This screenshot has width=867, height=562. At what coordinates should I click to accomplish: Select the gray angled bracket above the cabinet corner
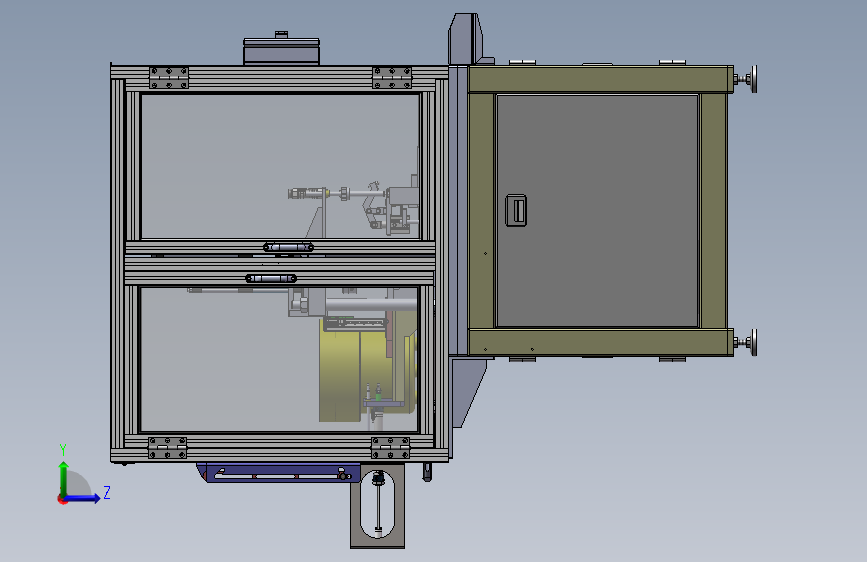pos(466,39)
